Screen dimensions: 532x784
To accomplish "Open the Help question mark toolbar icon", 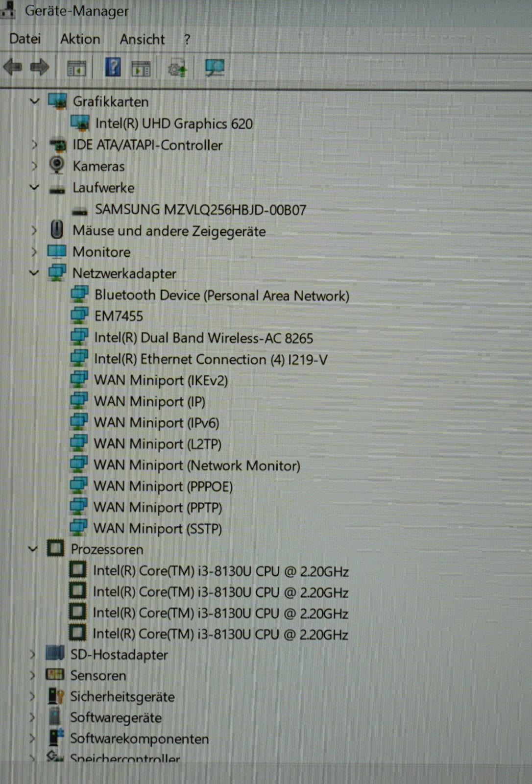I will click(113, 67).
